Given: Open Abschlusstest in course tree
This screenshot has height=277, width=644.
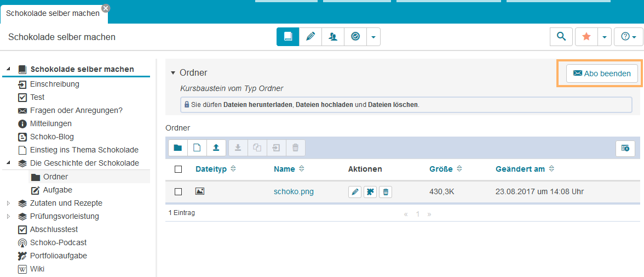Looking at the screenshot, I should 54,230.
